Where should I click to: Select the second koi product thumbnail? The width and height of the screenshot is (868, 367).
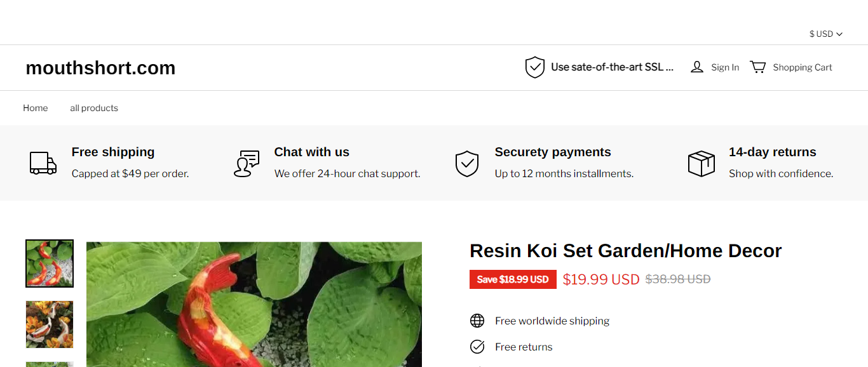50,324
